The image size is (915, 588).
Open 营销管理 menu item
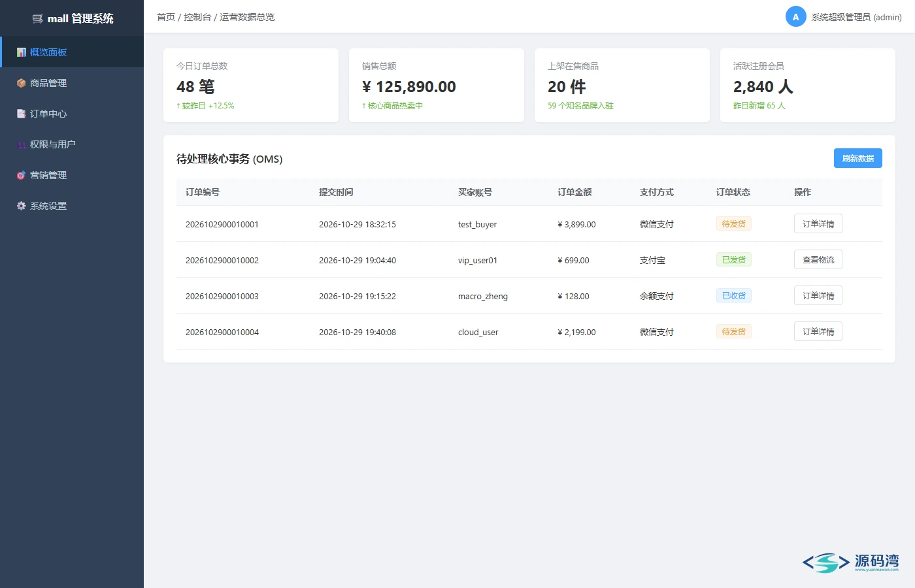point(72,175)
